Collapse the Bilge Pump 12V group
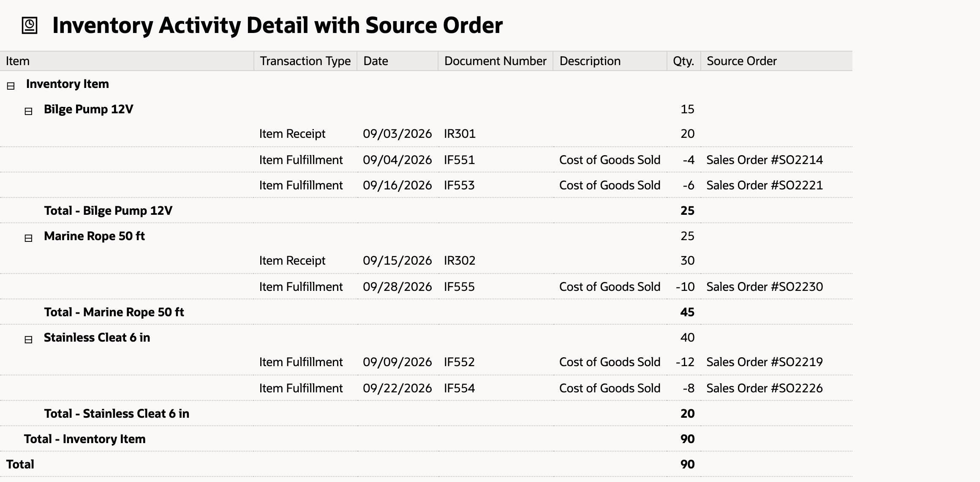Viewport: 980px width, 482px height. pyautogui.click(x=28, y=111)
